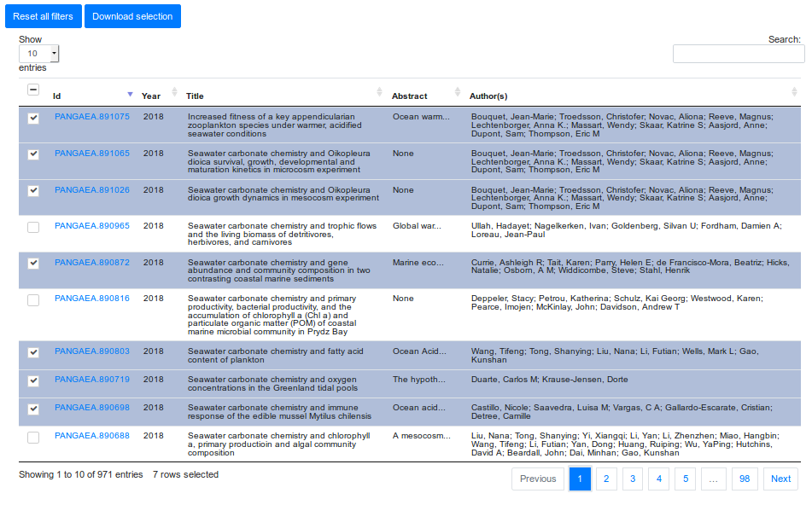Click the Previous page button
The width and height of the screenshot is (812, 505).
click(538, 479)
